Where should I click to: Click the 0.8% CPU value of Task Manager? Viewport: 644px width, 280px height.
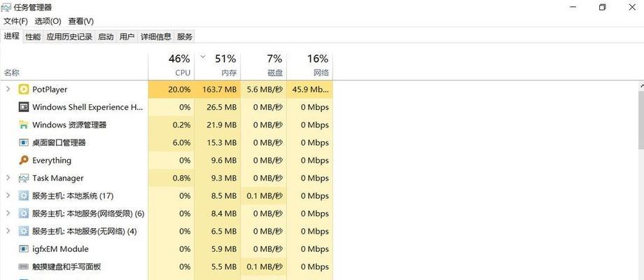pos(182,178)
